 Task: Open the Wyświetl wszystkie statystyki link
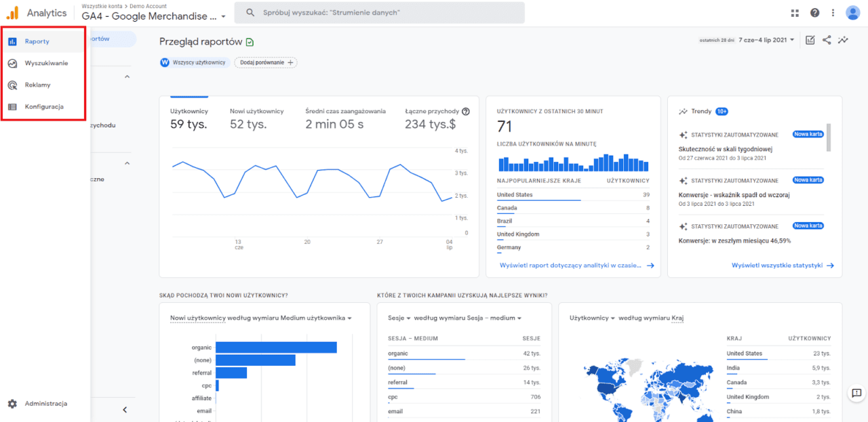coord(783,266)
